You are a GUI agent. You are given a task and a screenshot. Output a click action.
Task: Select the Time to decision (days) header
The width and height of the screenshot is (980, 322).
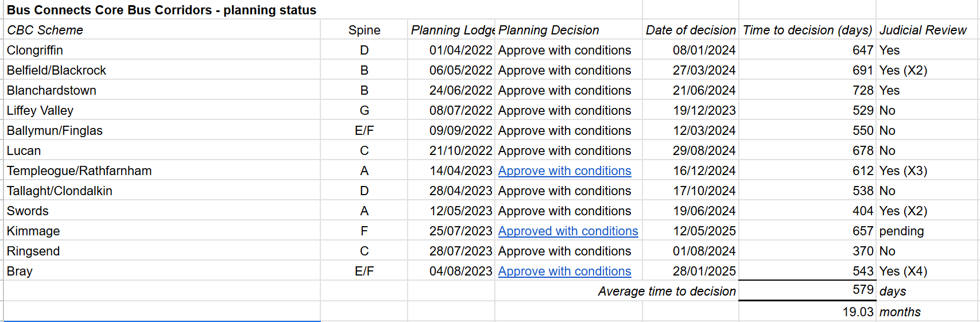(x=807, y=30)
